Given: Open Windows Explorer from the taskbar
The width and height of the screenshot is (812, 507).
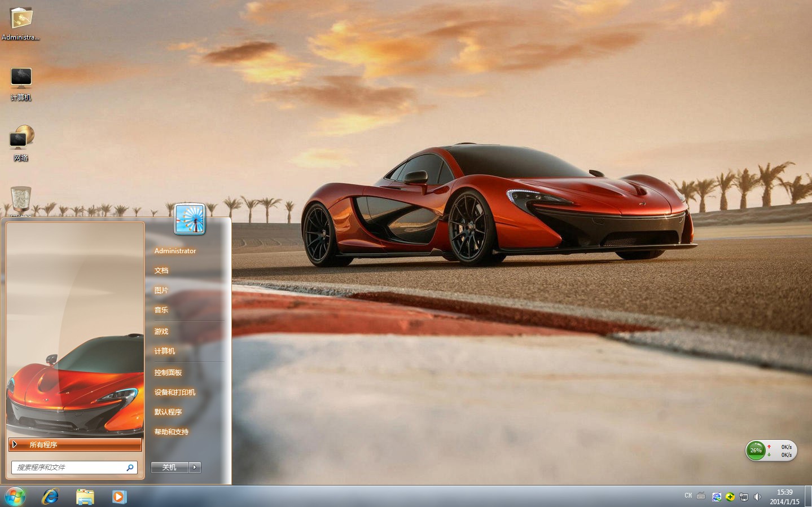Looking at the screenshot, I should [85, 497].
